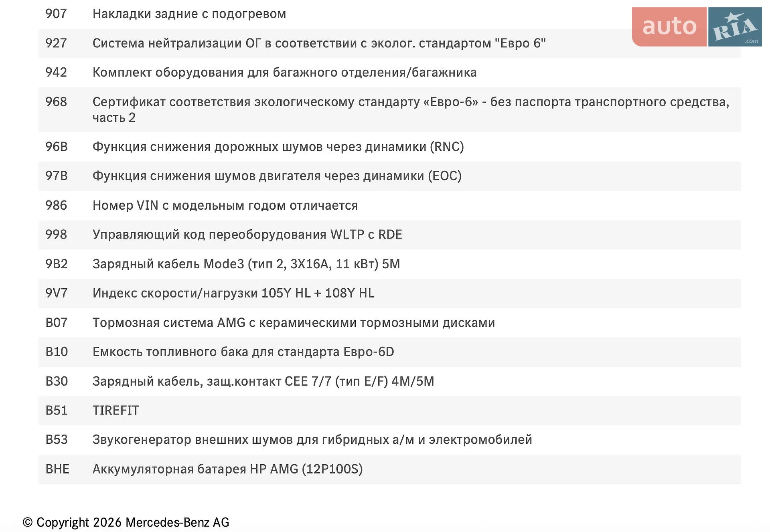Select row 927 about Евро 6 standard

(x=389, y=43)
